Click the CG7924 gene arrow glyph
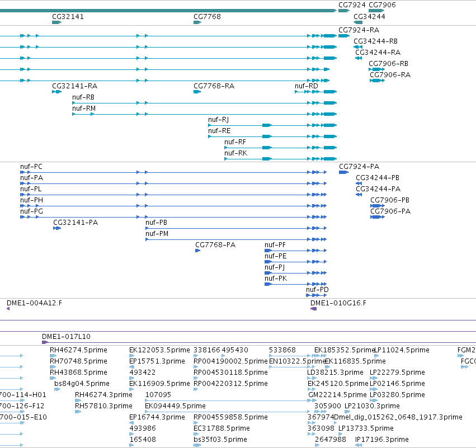Image resolution: width=476 pixels, height=448 pixels. [344, 11]
